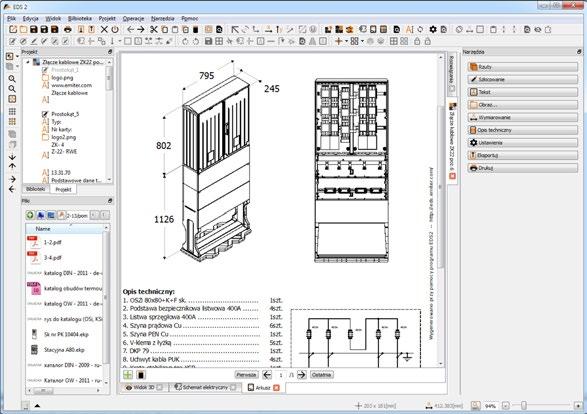
Task: Open the Widok menu
Action: tap(53, 18)
